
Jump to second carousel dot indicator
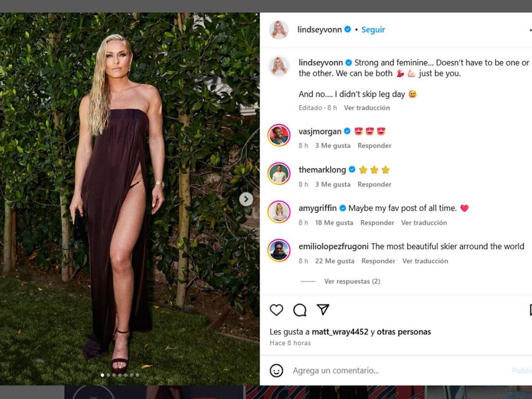109,375
